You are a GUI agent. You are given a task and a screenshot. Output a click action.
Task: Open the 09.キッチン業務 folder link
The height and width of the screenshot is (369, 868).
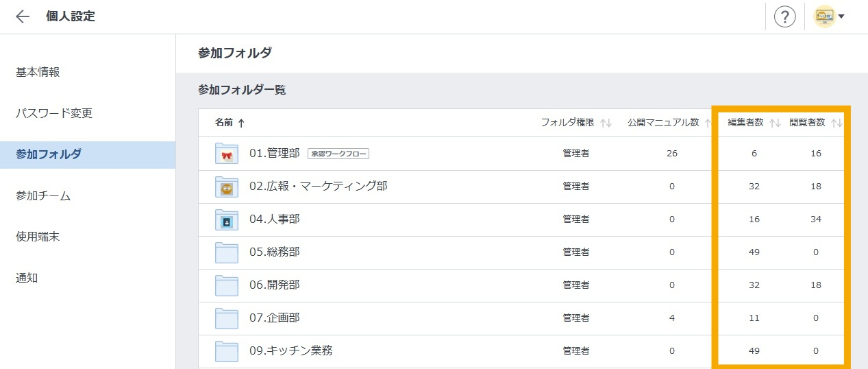point(290,350)
